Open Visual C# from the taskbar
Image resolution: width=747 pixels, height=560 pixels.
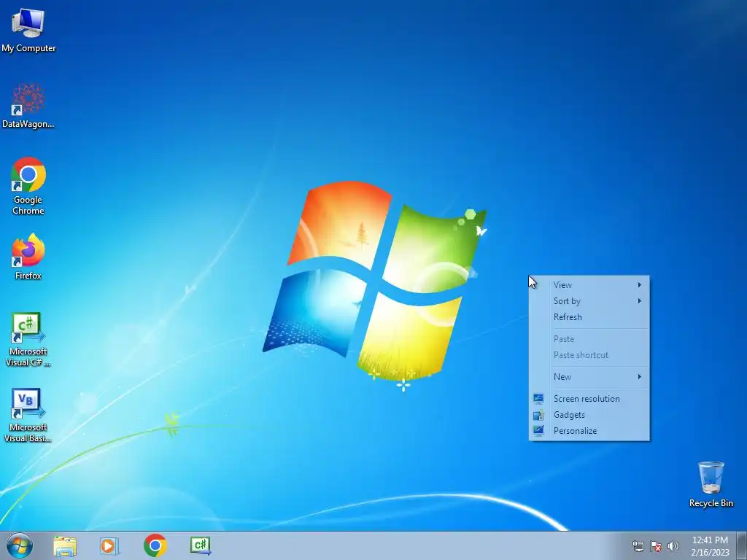pyautogui.click(x=201, y=545)
